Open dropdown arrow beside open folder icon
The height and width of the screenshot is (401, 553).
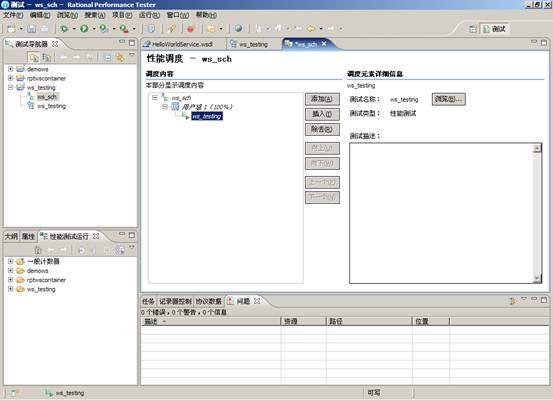coord(221,29)
